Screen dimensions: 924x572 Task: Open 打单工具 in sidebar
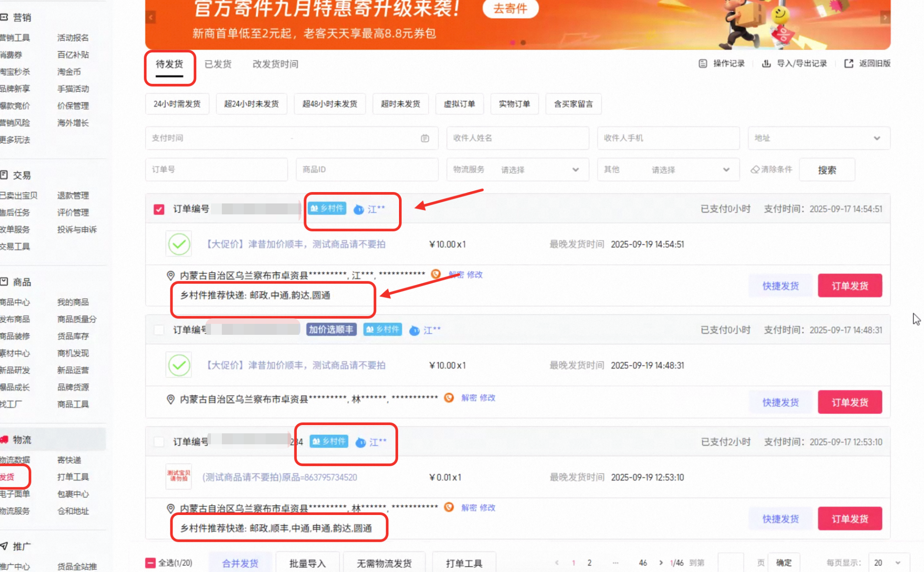tap(73, 477)
